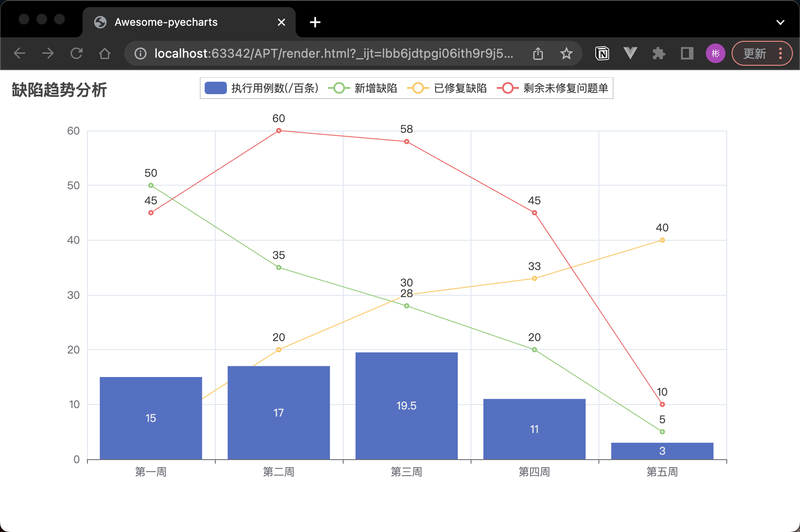View site information icon in address bar

[140, 54]
